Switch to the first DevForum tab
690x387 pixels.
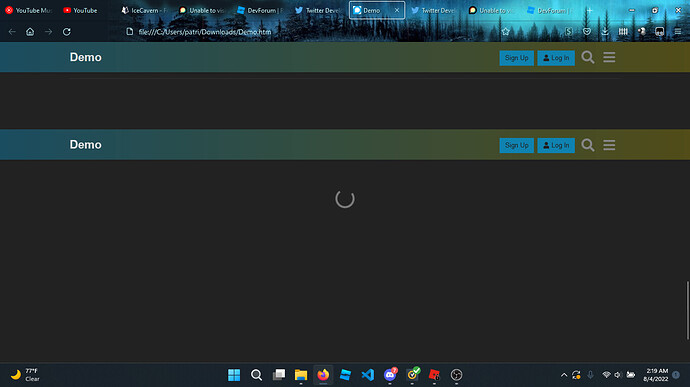click(260, 10)
